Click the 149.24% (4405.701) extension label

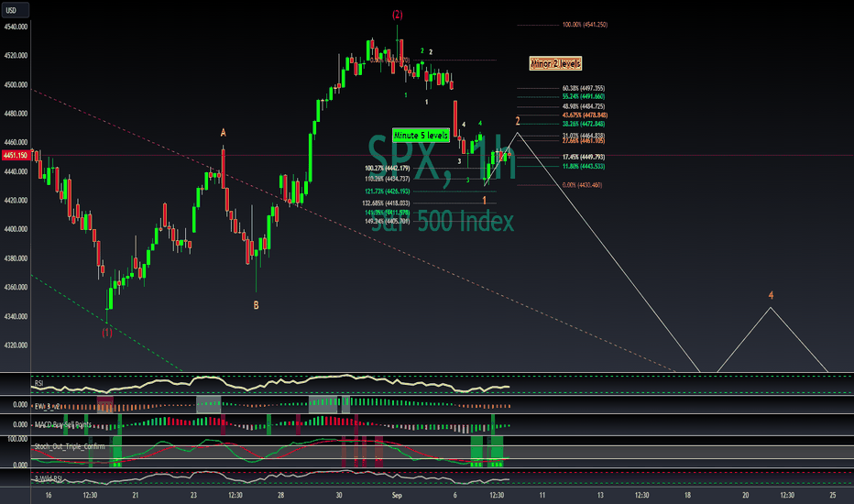click(x=388, y=221)
